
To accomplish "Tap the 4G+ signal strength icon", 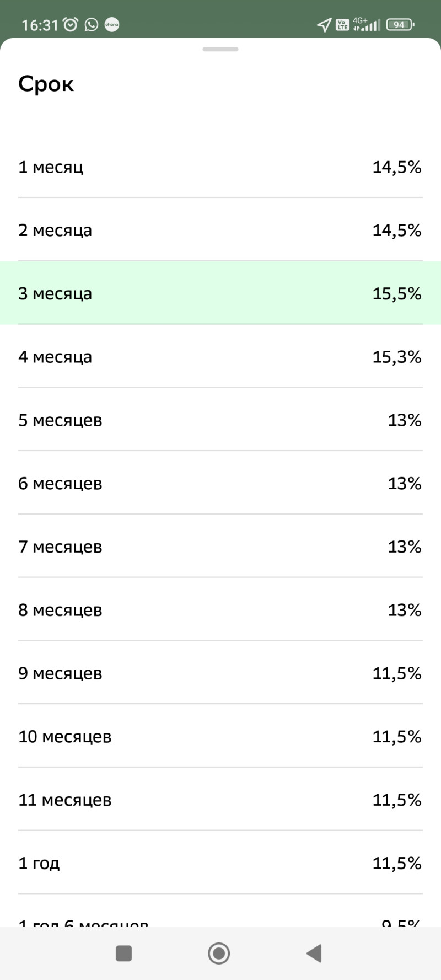I will [x=367, y=25].
